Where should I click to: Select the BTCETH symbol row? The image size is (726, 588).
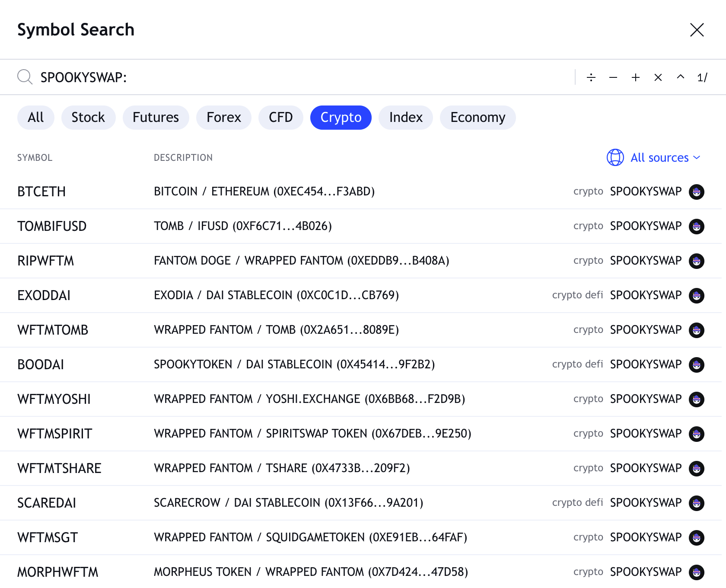[x=361, y=192]
